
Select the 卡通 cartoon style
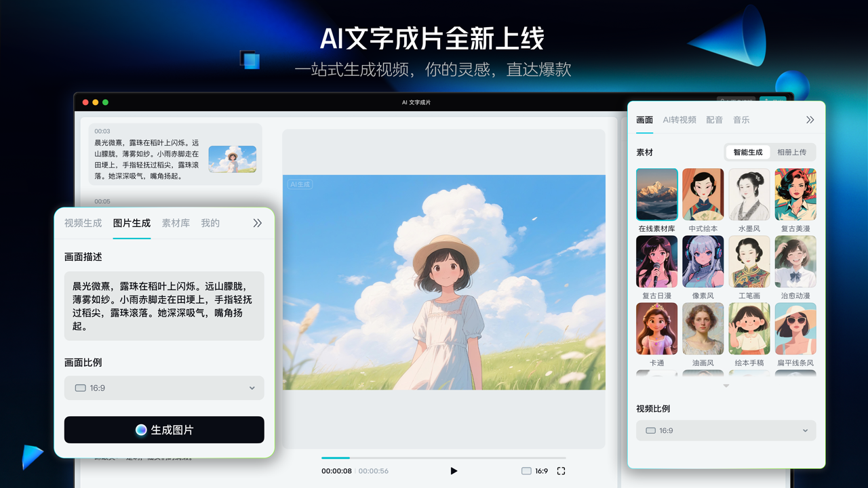point(656,329)
